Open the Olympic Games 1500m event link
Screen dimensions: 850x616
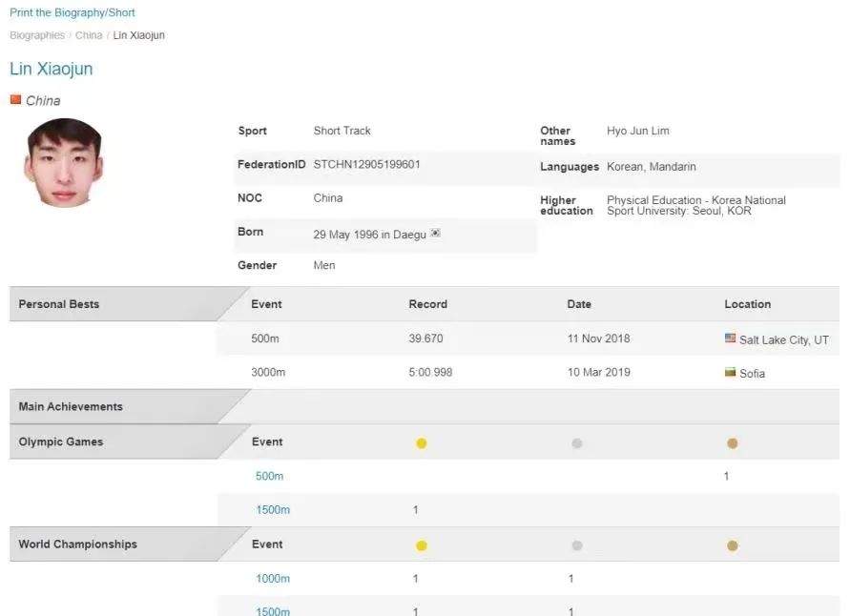pos(273,510)
